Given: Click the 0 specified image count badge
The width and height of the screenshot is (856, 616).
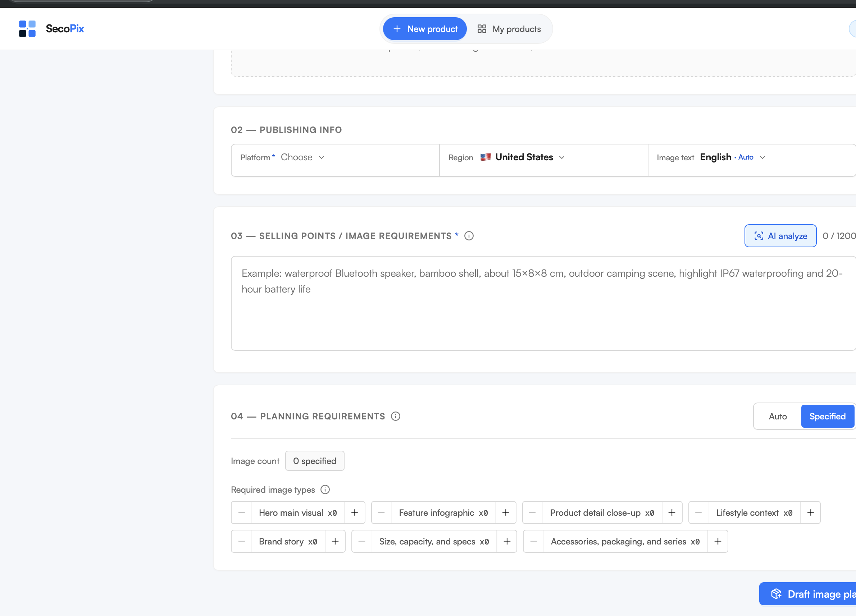Looking at the screenshot, I should tap(314, 461).
